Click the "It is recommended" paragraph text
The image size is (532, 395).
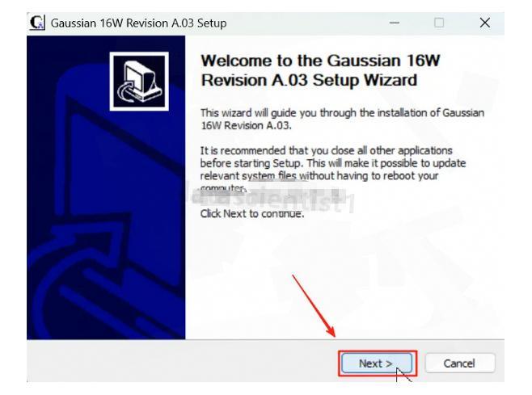click(332, 169)
